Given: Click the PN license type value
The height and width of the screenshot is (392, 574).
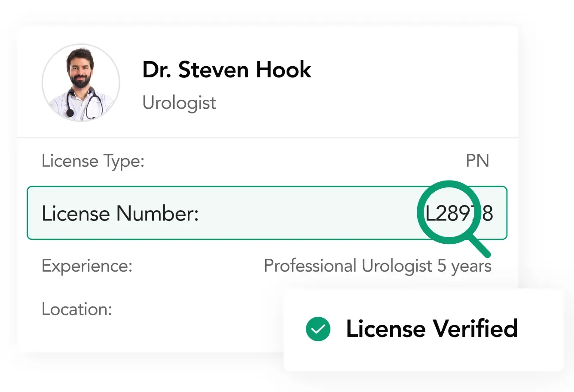Looking at the screenshot, I should tap(477, 161).
